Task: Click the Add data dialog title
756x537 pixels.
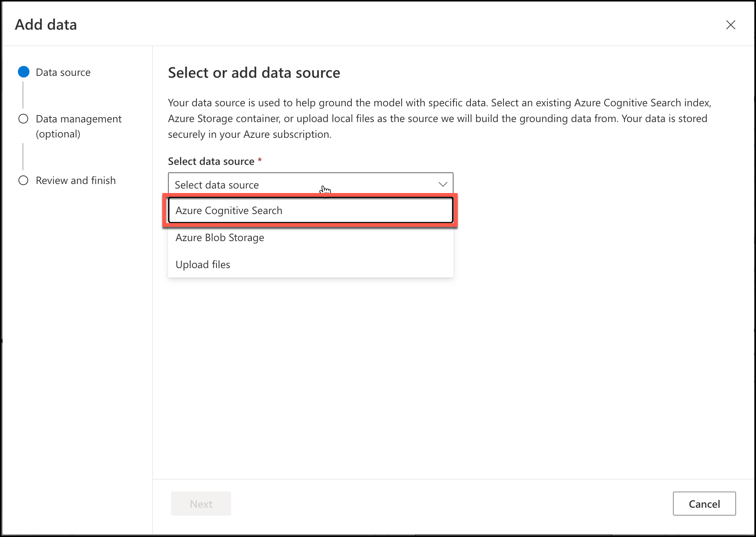Action: 46,24
